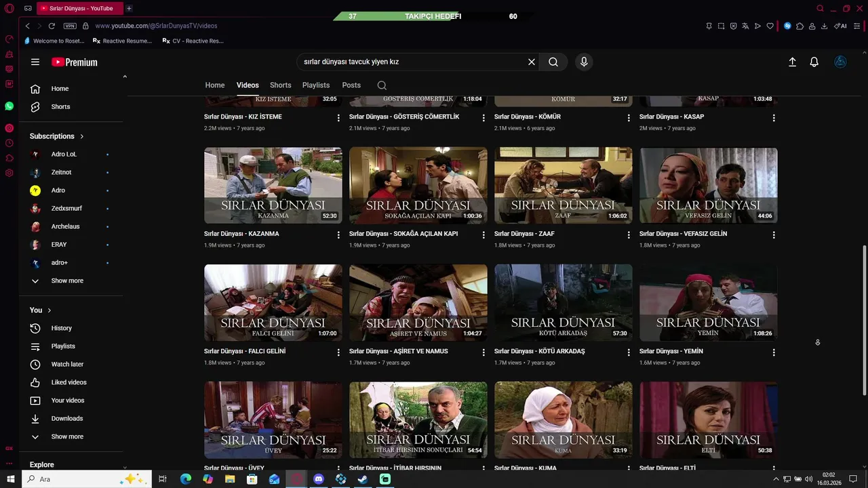Open the taskbar clock and date

[x=829, y=479]
